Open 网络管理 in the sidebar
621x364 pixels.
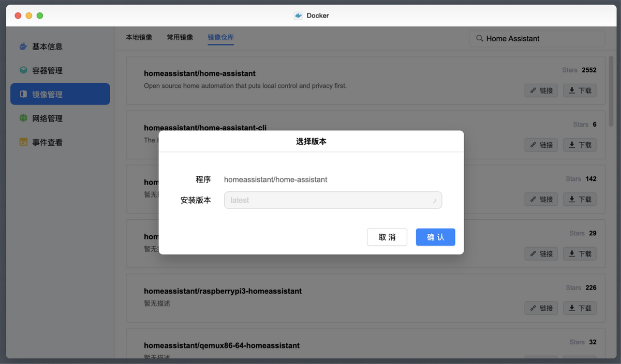click(x=60, y=118)
